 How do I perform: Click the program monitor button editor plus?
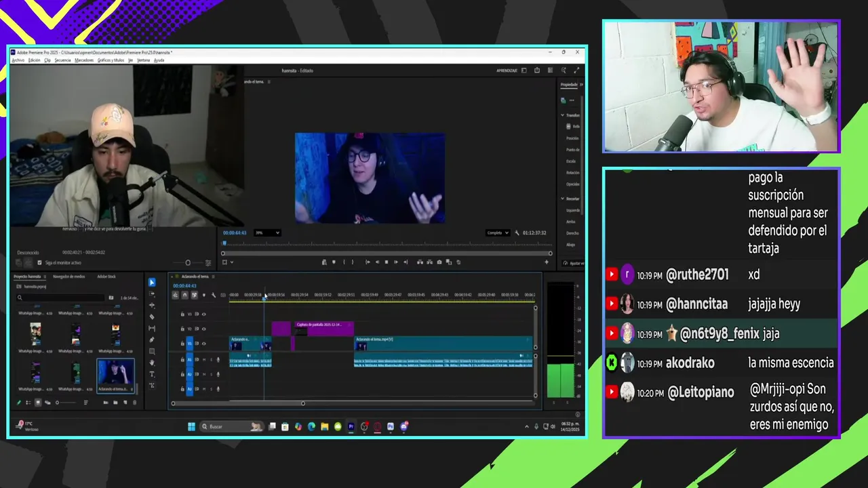click(547, 262)
